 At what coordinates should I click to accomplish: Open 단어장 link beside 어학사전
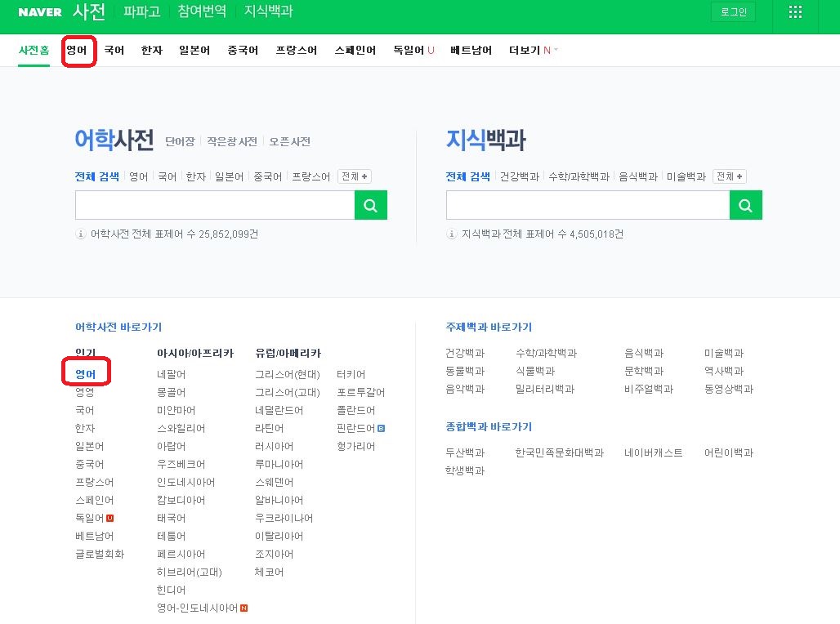180,141
